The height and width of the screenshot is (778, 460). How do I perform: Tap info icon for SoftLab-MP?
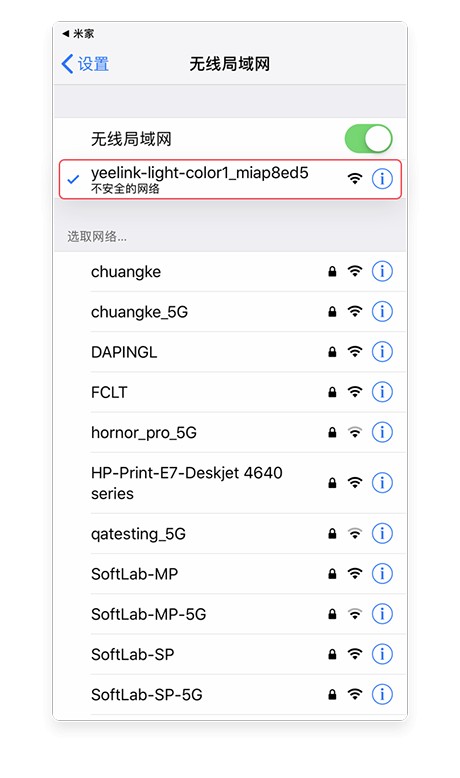tap(382, 574)
